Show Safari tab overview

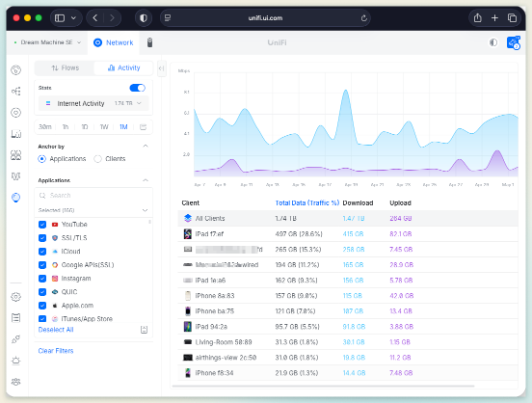(x=512, y=18)
